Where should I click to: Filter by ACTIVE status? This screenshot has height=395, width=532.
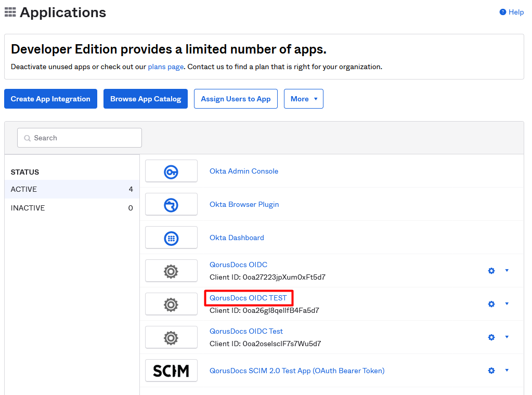click(72, 189)
